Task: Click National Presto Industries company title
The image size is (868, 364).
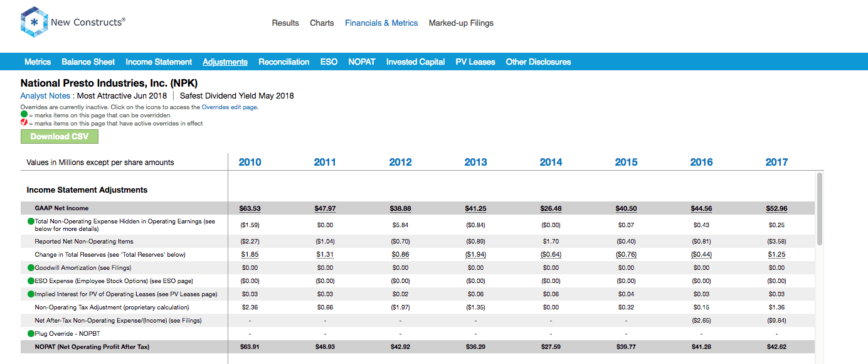Action: point(109,83)
